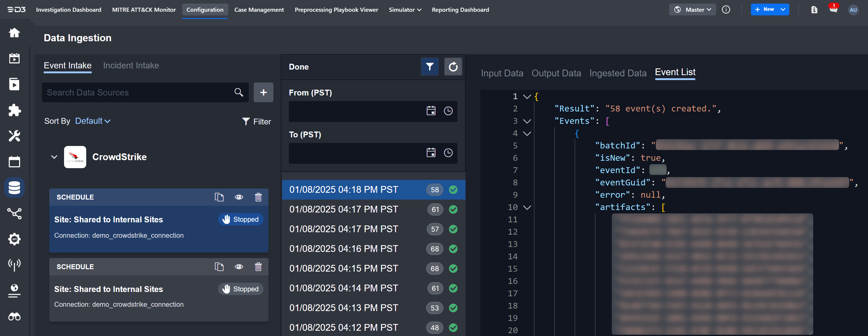Toggle eye icon on first schedule
Image resolution: width=868 pixels, height=336 pixels.
(x=239, y=197)
